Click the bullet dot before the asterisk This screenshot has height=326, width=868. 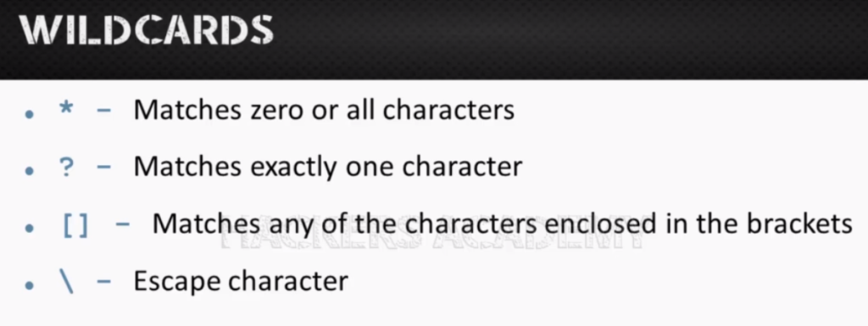(x=30, y=114)
